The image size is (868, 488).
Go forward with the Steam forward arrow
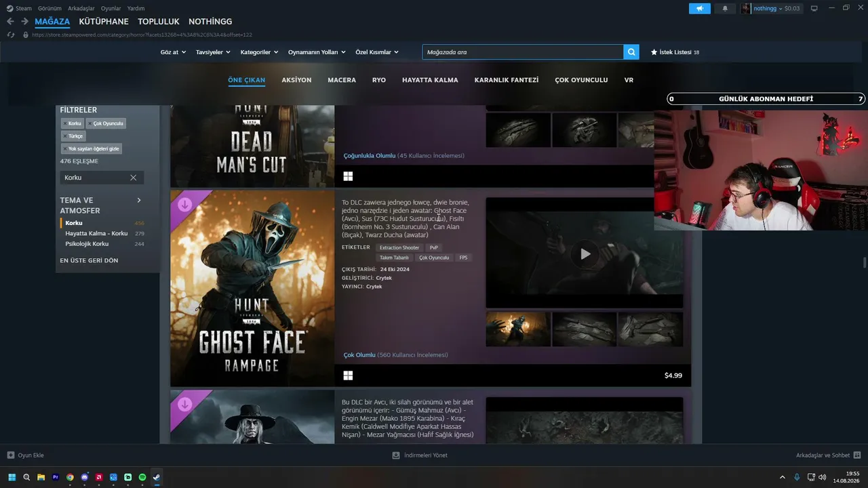coord(24,22)
